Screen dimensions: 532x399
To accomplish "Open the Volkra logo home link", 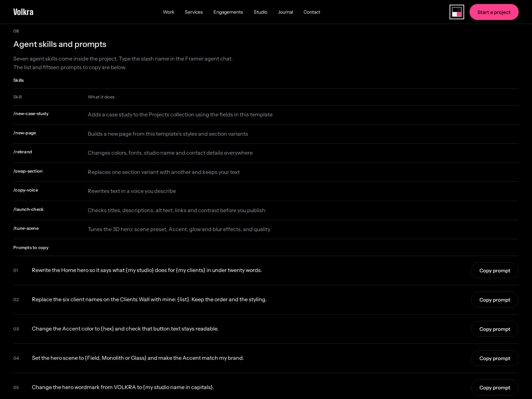I will 23,12.
